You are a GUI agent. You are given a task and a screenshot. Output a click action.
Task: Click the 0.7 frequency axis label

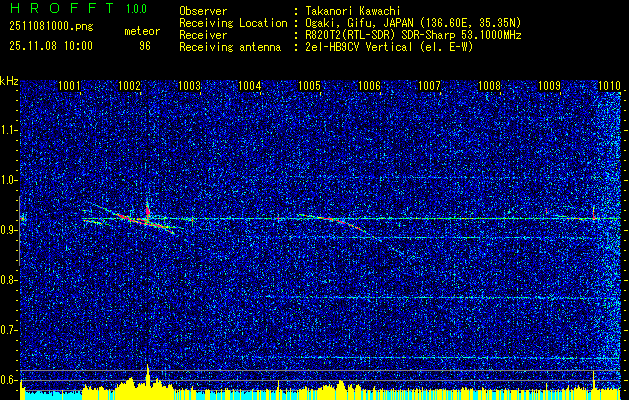click(x=9, y=330)
